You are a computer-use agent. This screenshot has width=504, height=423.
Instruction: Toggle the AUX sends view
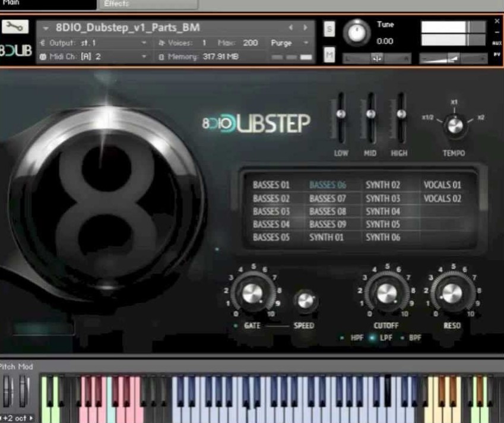click(x=497, y=43)
